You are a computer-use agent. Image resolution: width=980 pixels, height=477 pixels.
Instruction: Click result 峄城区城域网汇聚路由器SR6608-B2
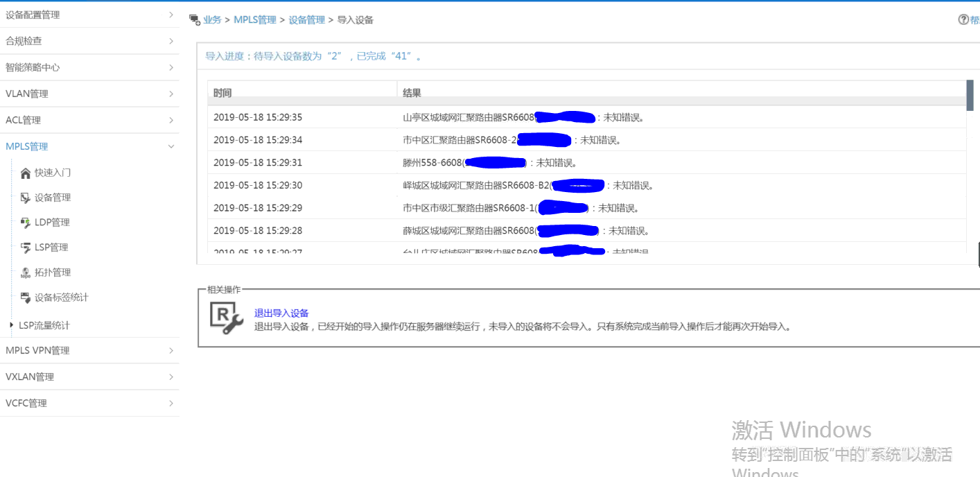click(476, 185)
